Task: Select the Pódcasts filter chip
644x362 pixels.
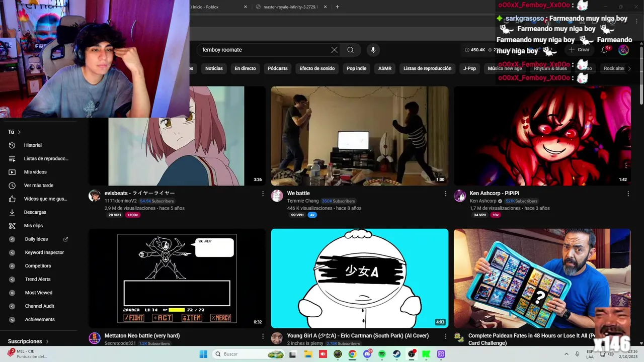Action: (x=278, y=68)
